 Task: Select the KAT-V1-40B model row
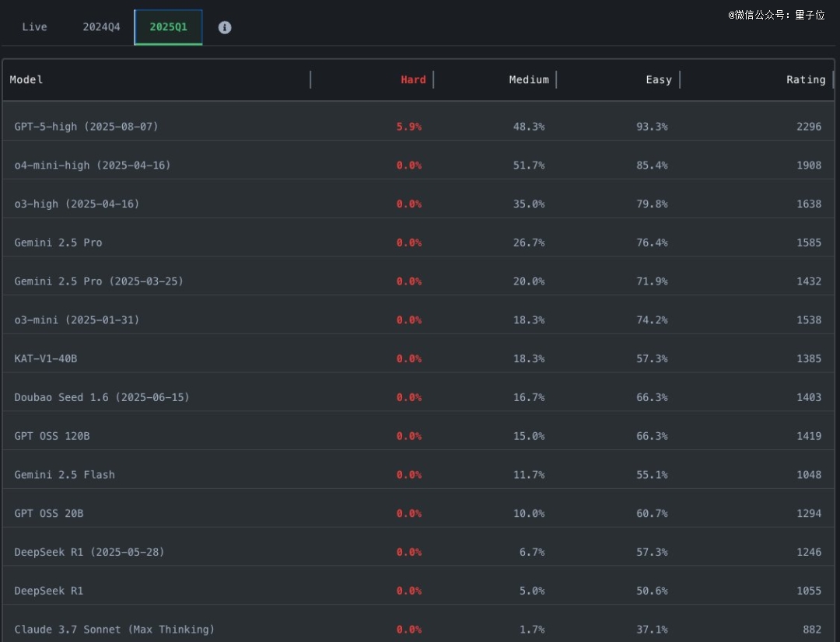click(418, 358)
